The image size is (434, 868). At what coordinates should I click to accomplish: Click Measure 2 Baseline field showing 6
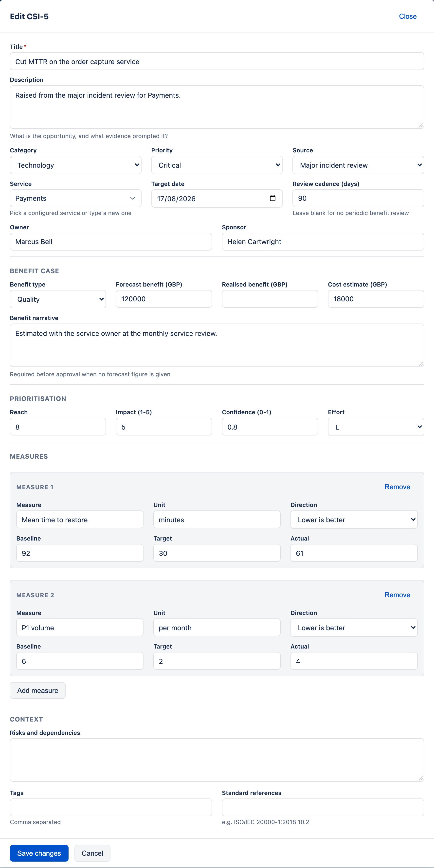(x=80, y=661)
